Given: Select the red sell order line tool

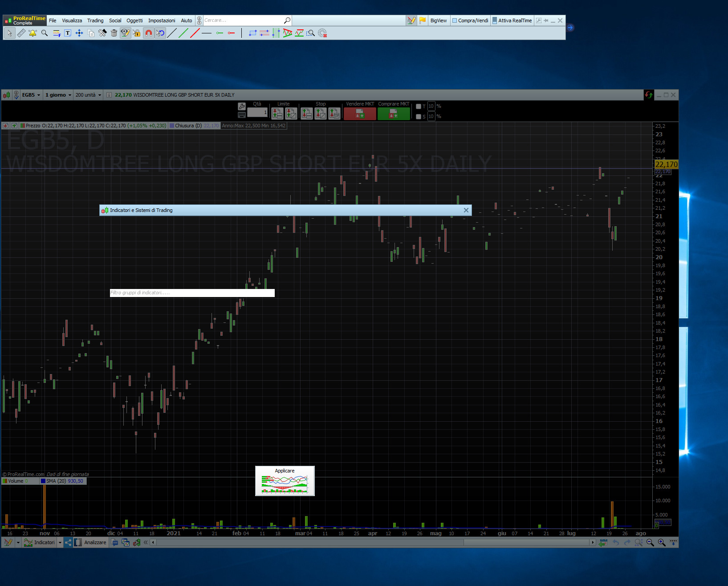Looking at the screenshot, I should pos(231,33).
